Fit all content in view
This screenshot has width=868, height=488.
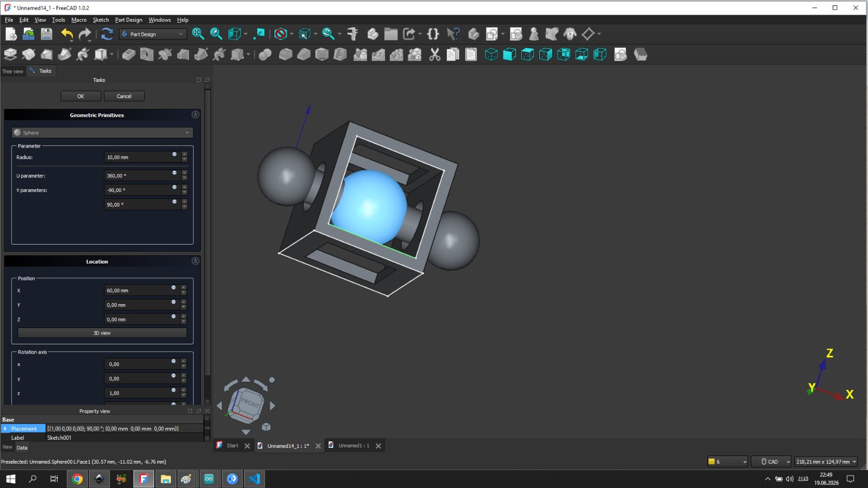pos(198,34)
